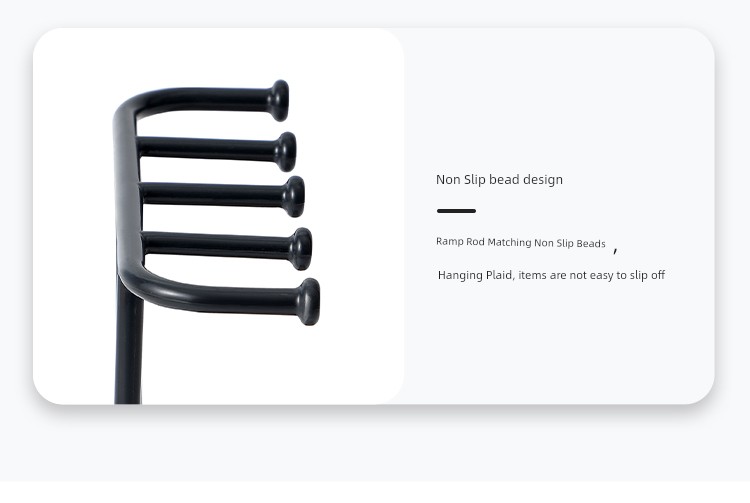
Task: Click the word "Matching" in the description
Action: [x=509, y=242]
